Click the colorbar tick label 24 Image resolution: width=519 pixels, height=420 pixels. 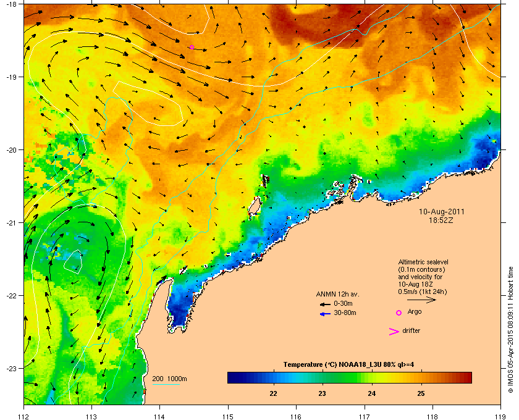[x=372, y=394]
